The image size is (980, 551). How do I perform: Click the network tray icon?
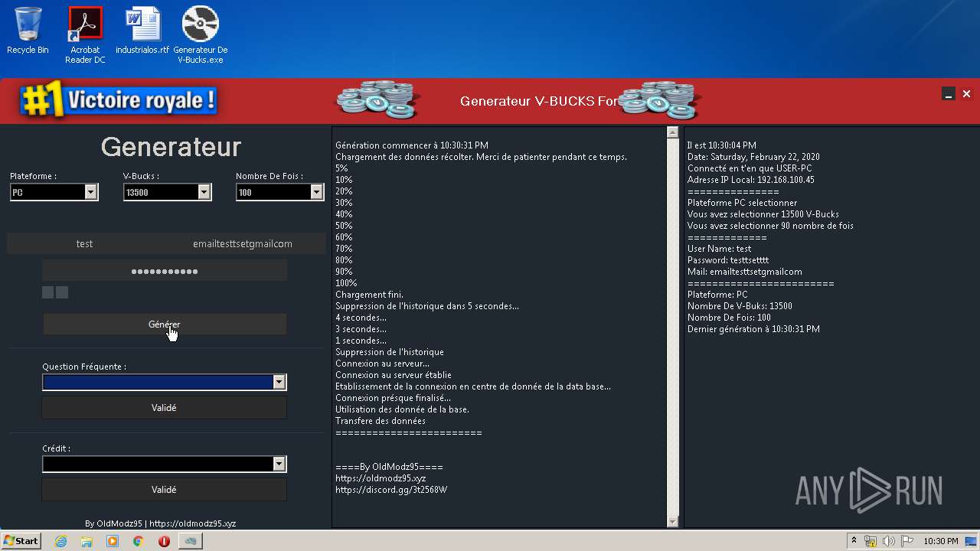[871, 541]
